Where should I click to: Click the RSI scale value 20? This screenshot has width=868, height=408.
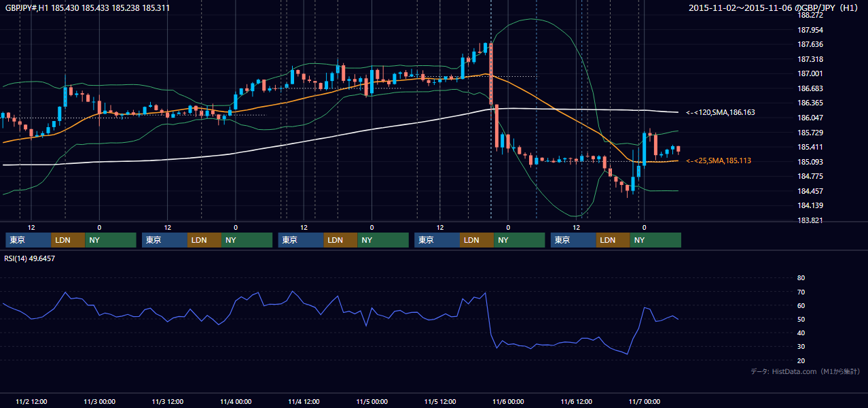point(801,360)
